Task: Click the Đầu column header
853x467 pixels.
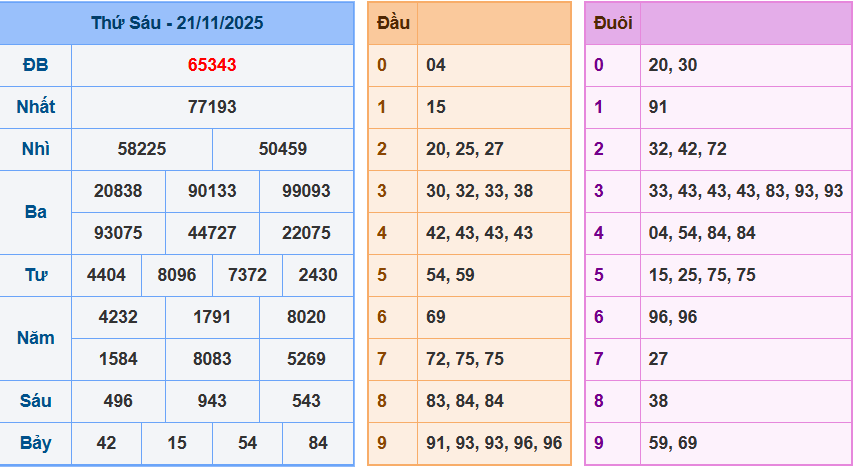Action: (392, 23)
